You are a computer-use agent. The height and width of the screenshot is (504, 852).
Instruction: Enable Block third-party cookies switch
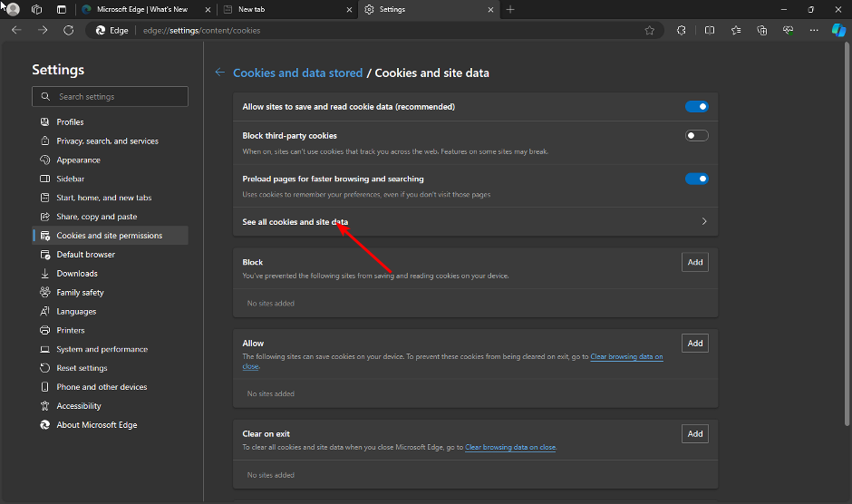click(697, 135)
